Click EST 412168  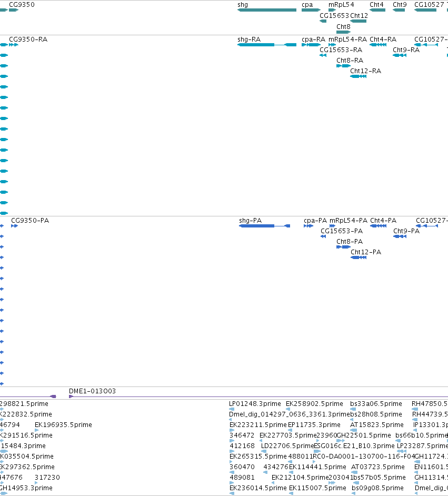coord(242,446)
